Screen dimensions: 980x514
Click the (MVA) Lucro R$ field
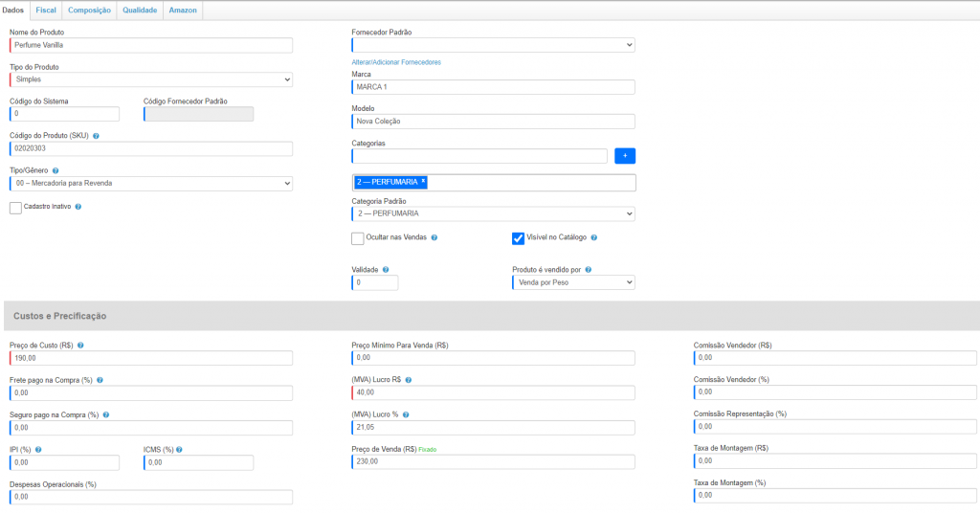pos(493,392)
